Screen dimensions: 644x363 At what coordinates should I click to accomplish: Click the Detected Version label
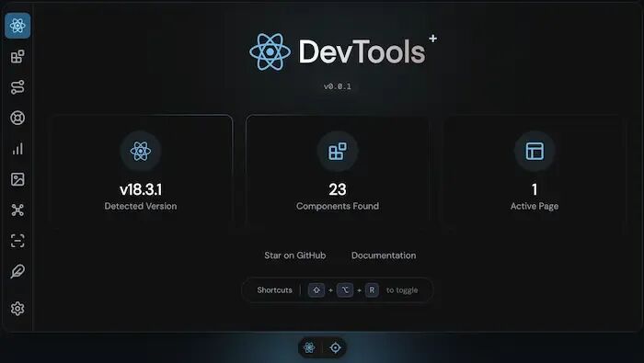141,206
